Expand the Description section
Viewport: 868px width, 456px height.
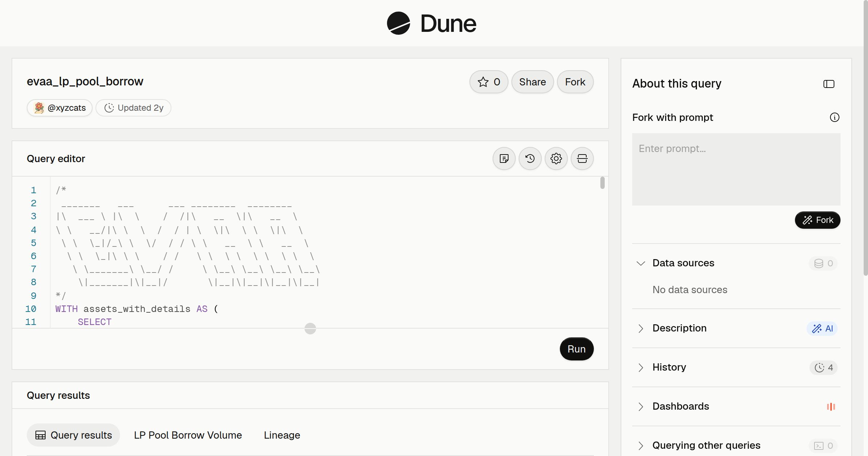(641, 328)
